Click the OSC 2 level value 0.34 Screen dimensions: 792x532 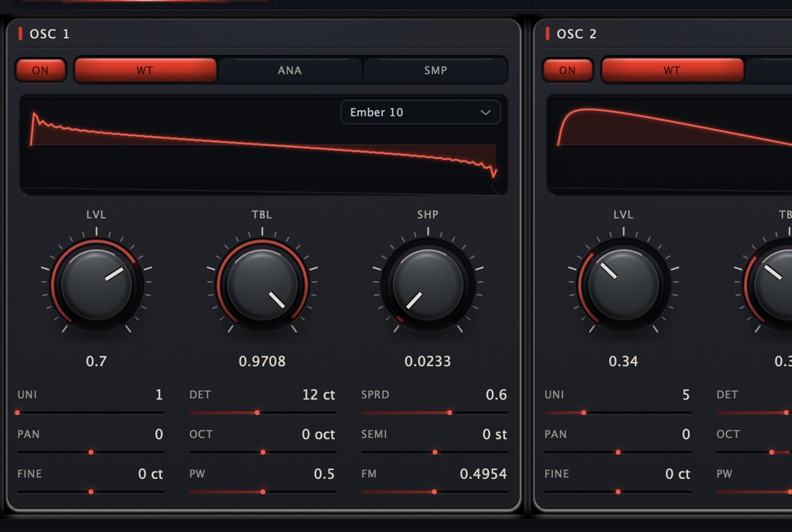(x=624, y=361)
